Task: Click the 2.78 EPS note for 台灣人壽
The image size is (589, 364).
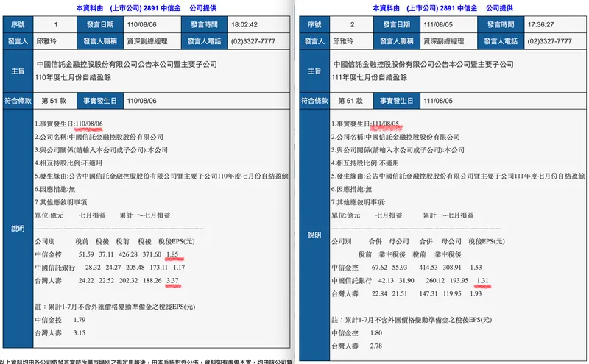Action: point(376,346)
